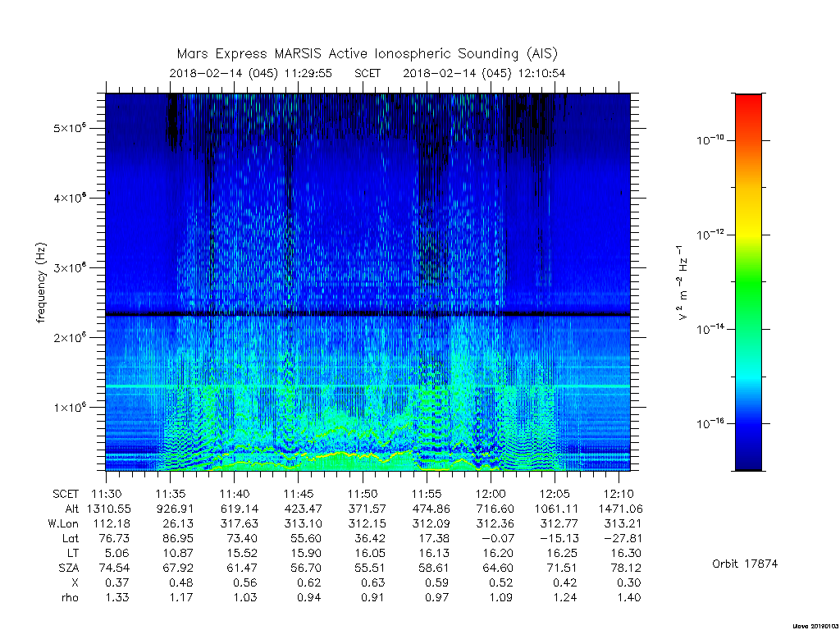The image size is (840, 630).
Task: Click SZA value '55.51'
Action: click(x=370, y=568)
